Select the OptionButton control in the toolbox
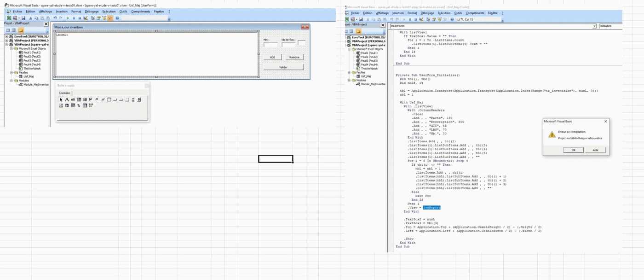 (x=97, y=99)
